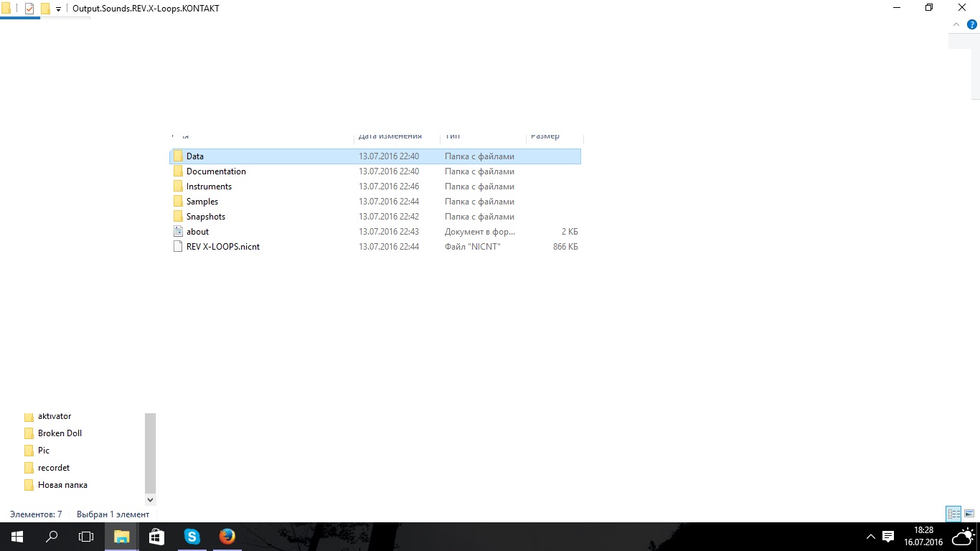Switch to Large icons view using status bar icon
The width and height of the screenshot is (980, 551).
pos(969,514)
